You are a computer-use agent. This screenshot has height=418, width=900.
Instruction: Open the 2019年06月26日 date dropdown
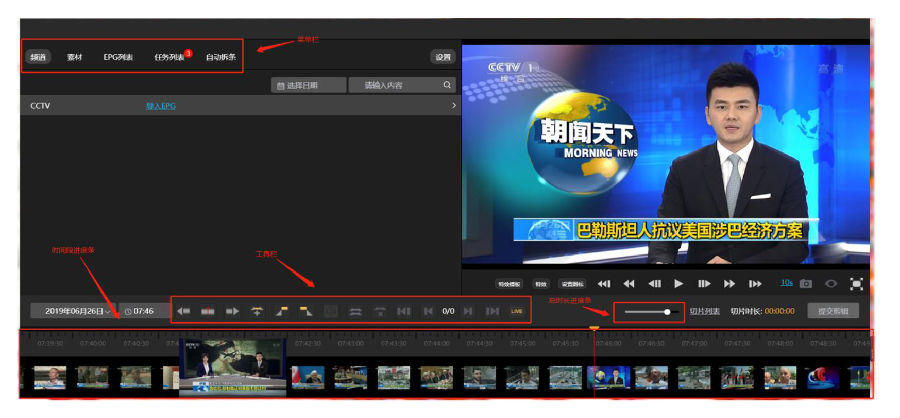coord(72,311)
